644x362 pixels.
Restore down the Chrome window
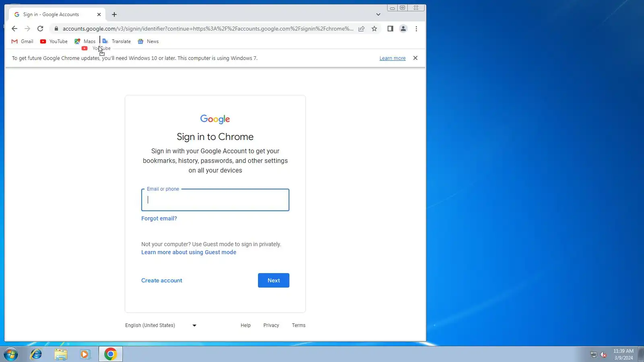(402, 8)
